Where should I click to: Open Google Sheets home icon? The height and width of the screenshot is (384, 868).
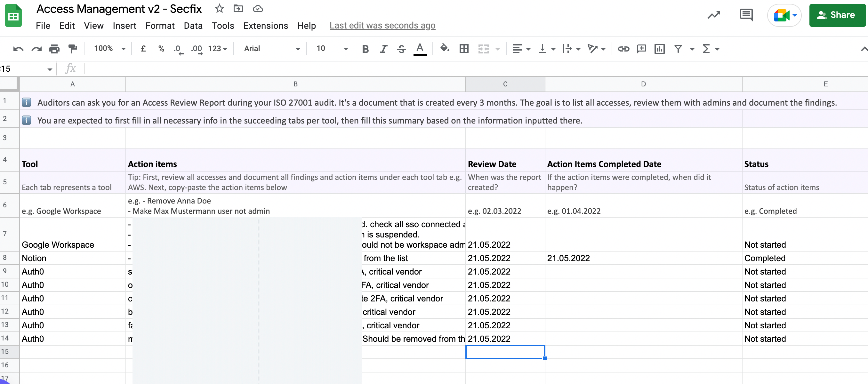pos(13,15)
